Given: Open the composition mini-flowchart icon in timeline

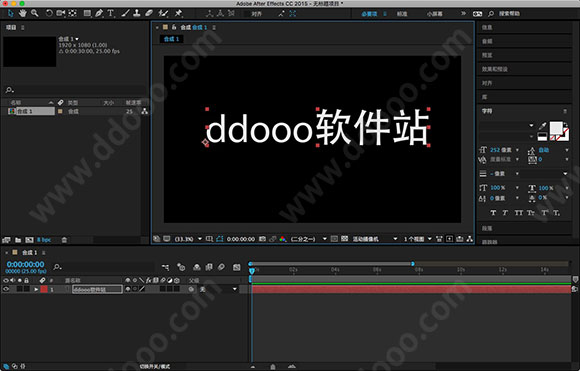Looking at the screenshot, I should click(165, 267).
